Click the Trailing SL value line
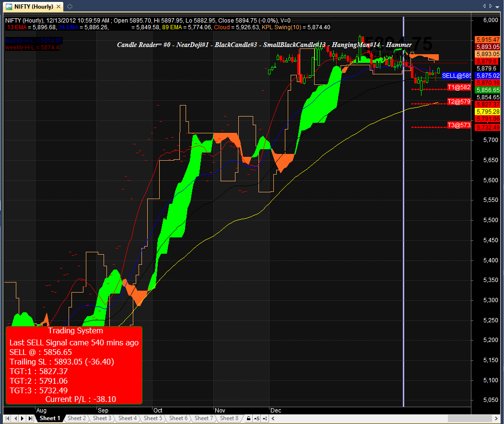This screenshot has height=424, width=504. pyautogui.click(x=62, y=362)
